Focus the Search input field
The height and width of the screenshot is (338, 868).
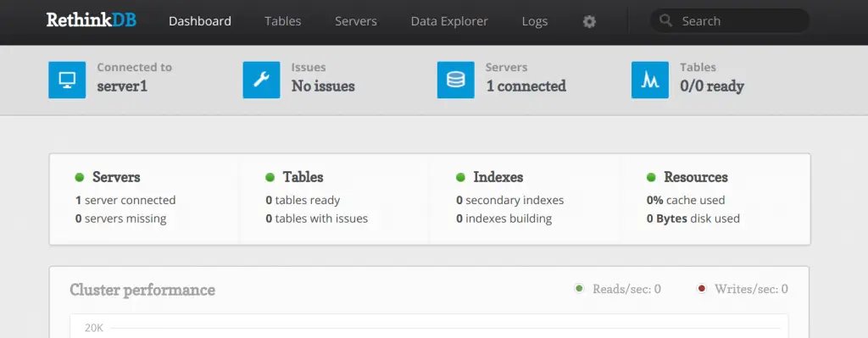[730, 21]
